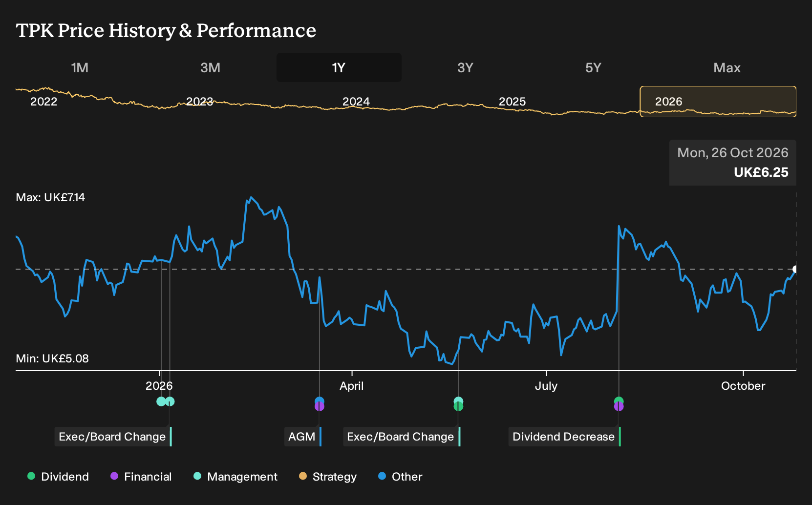The height and width of the screenshot is (505, 812).
Task: Click the Min: UK£5.08 label
Action: 52,358
